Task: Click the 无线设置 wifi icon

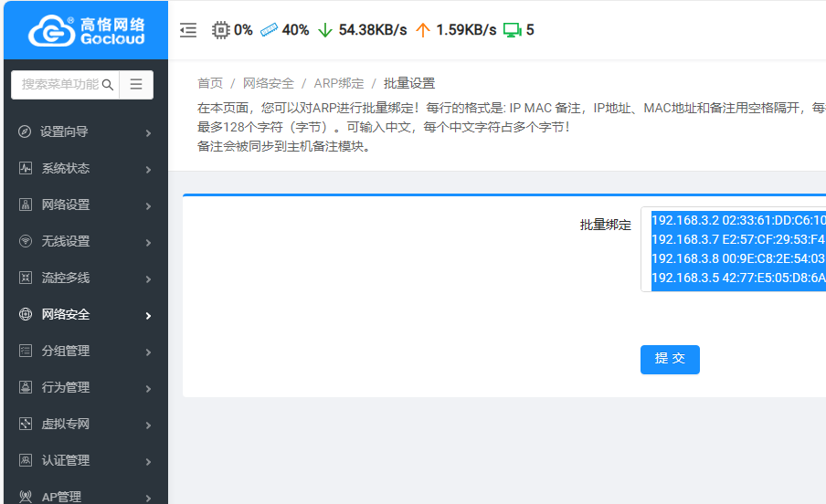Action: pos(26,241)
